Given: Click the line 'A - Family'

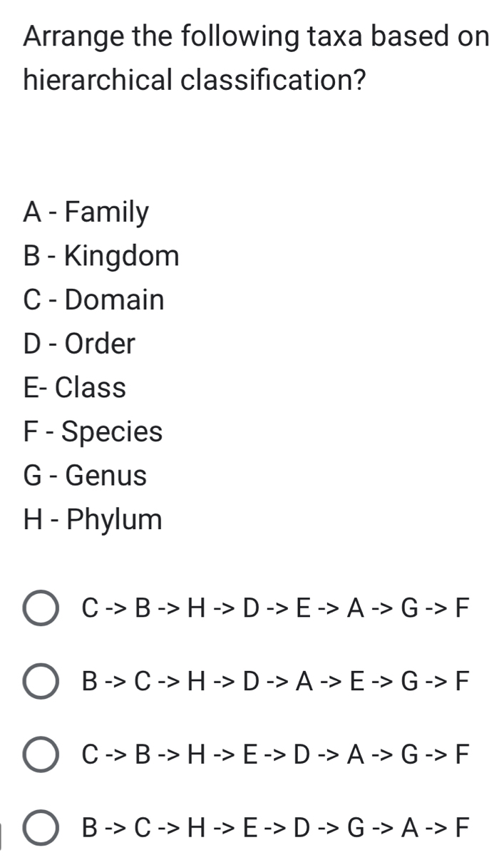Looking at the screenshot, I should tap(86, 212).
